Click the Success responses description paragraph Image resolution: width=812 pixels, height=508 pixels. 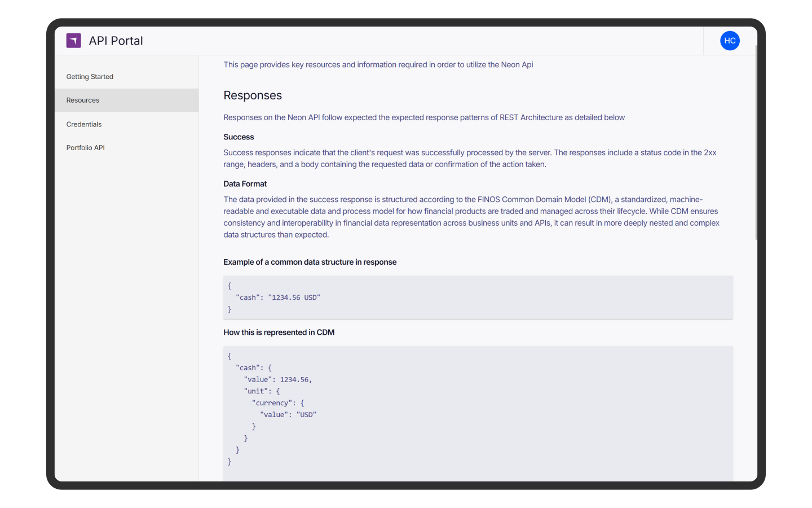470,159
